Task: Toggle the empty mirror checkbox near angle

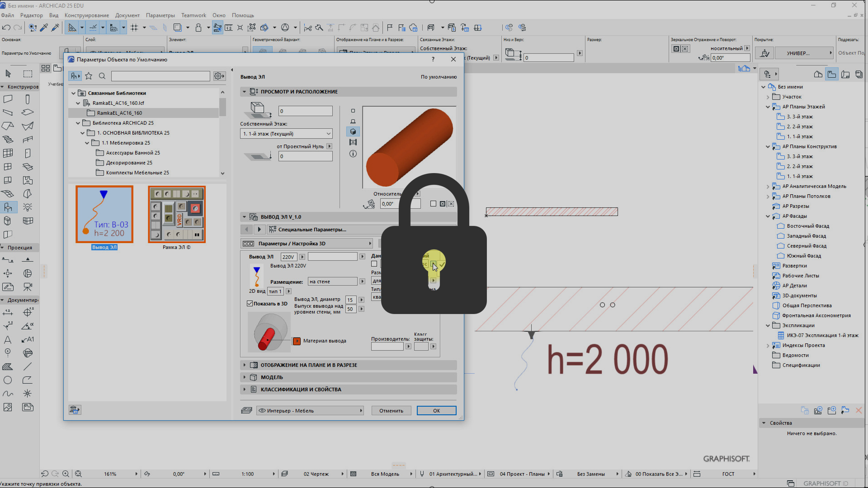Action: click(x=433, y=204)
